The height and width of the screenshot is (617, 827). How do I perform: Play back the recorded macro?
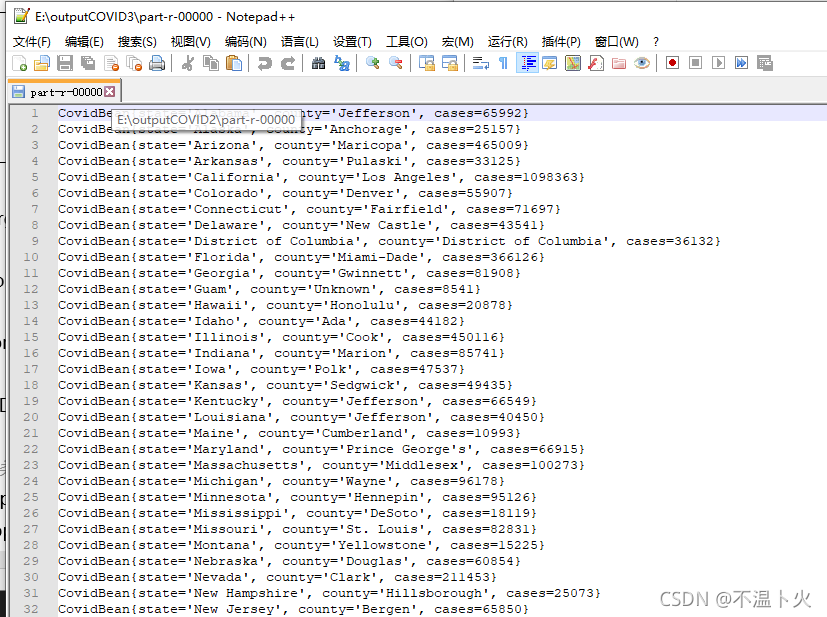[718, 63]
